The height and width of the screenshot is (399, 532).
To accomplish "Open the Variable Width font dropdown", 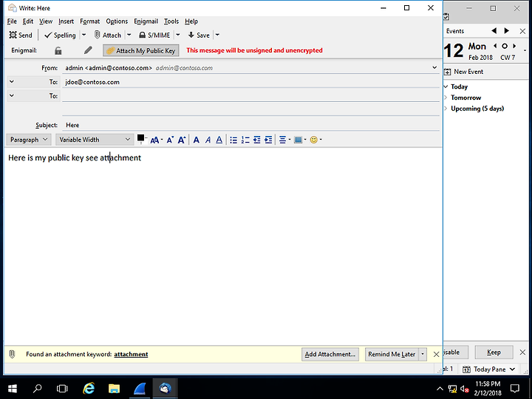I will [x=95, y=140].
